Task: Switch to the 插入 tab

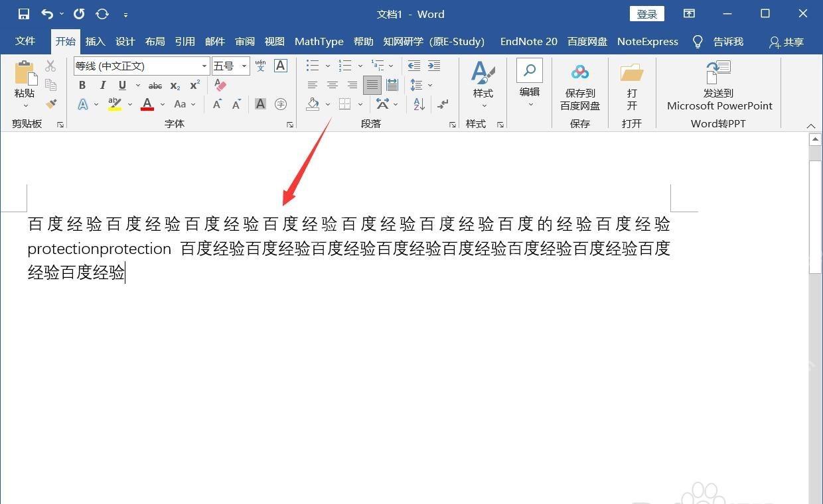Action: click(96, 41)
